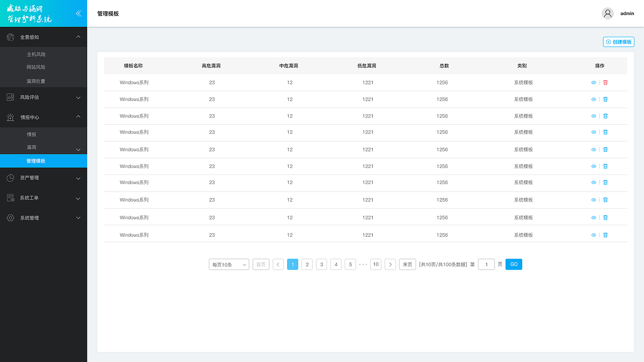This screenshot has width=644, height=362.
Task: Click the page number input field
Action: 486,264
